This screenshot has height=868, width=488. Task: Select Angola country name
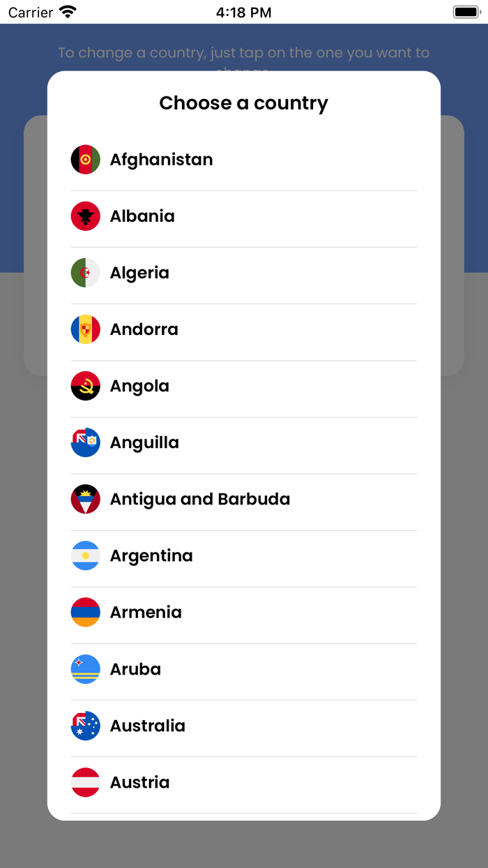139,386
